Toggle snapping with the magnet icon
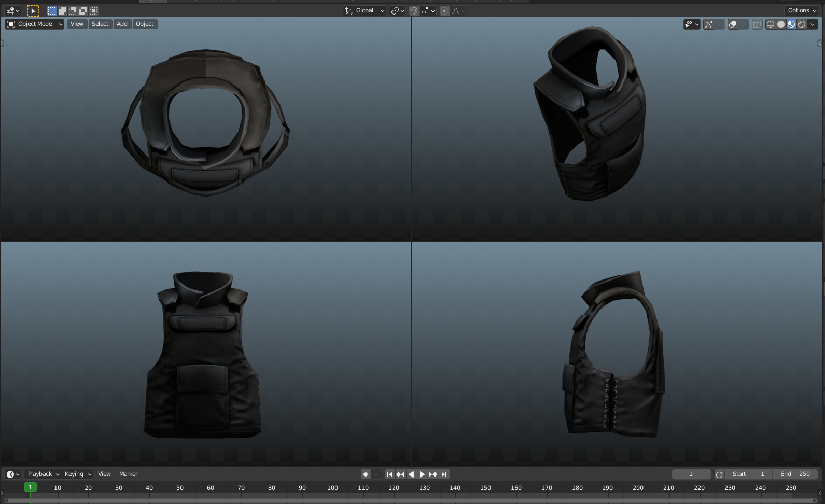Screen dimensions: 825x504 pos(414,10)
